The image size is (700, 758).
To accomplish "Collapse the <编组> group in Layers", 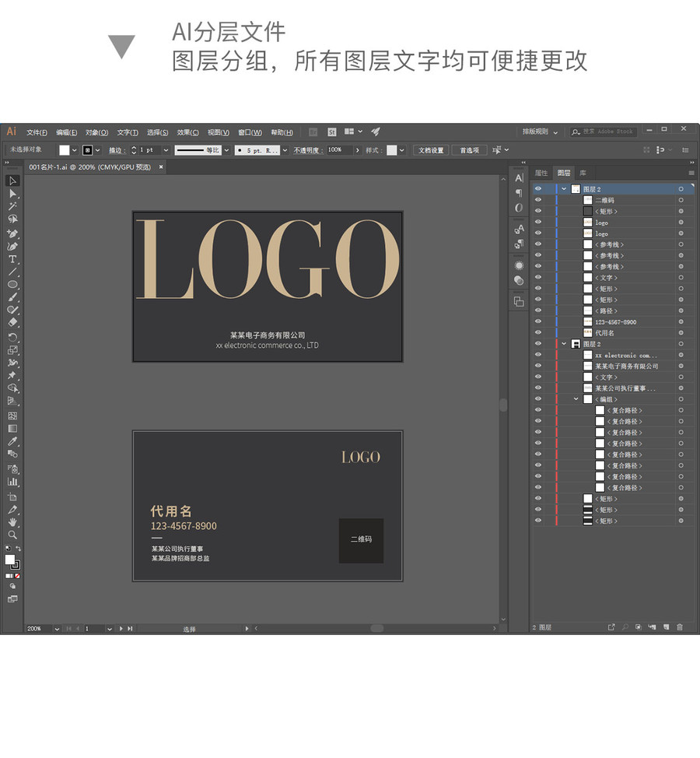I will point(576,399).
